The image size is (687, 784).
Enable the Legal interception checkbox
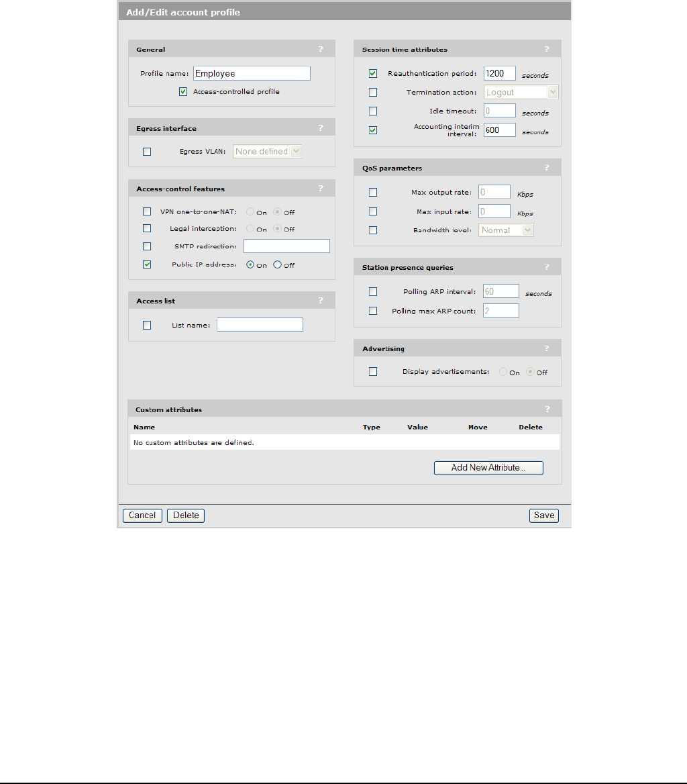(x=147, y=228)
